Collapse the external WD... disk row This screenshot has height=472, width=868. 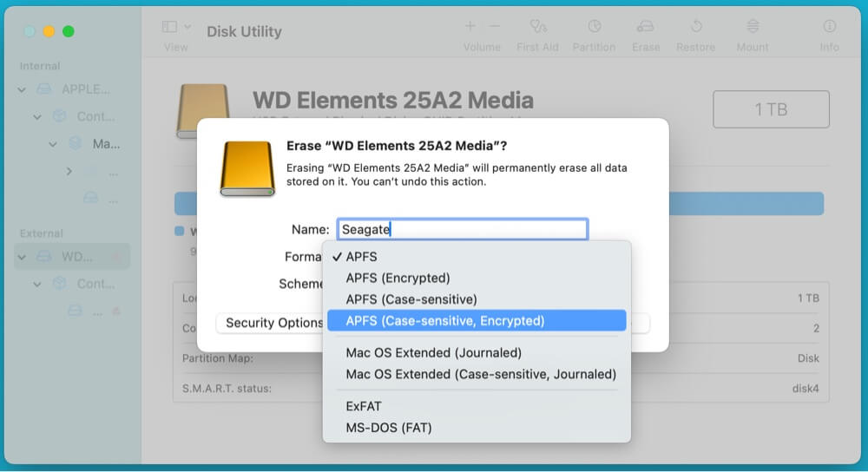pos(22,257)
